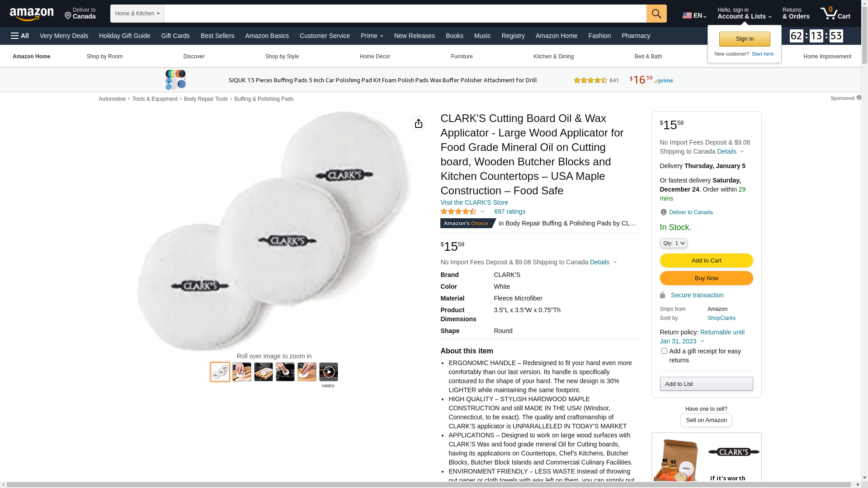
Task: Click the share icon above product image
Action: pyautogui.click(x=419, y=123)
